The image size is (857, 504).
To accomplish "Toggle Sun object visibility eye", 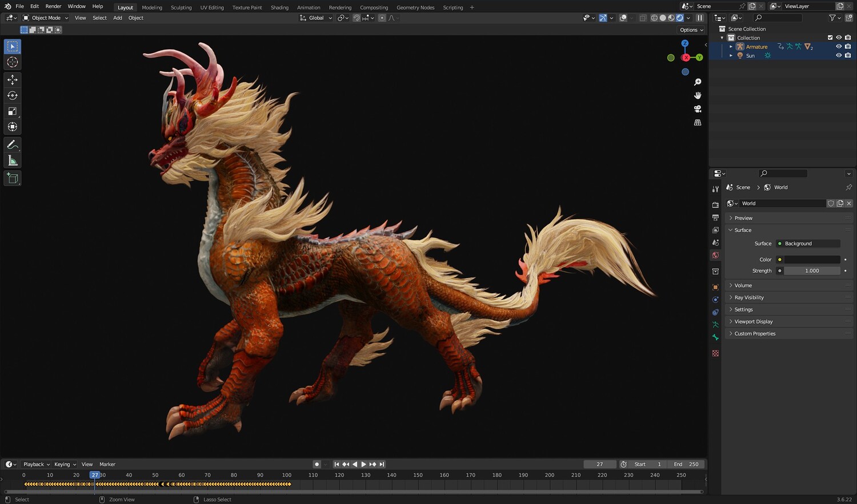I will coord(839,55).
